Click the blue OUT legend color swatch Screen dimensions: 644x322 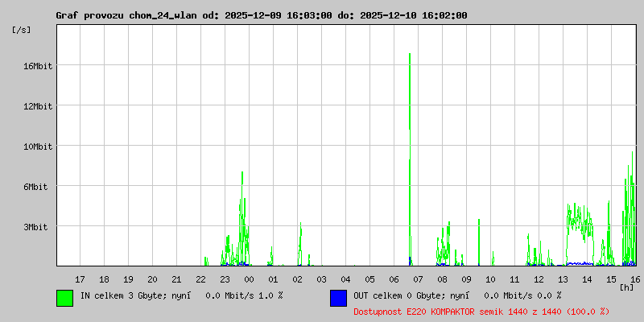click(x=338, y=298)
